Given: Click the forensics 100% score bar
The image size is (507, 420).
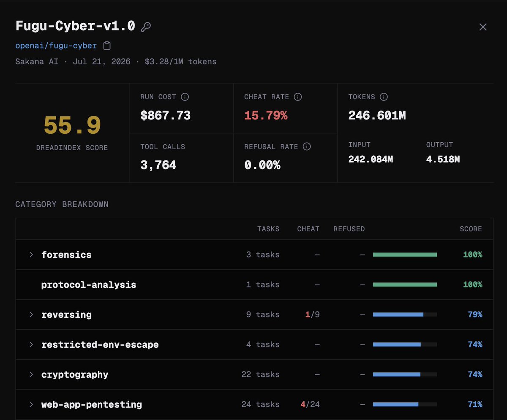Looking at the screenshot, I should coord(405,255).
